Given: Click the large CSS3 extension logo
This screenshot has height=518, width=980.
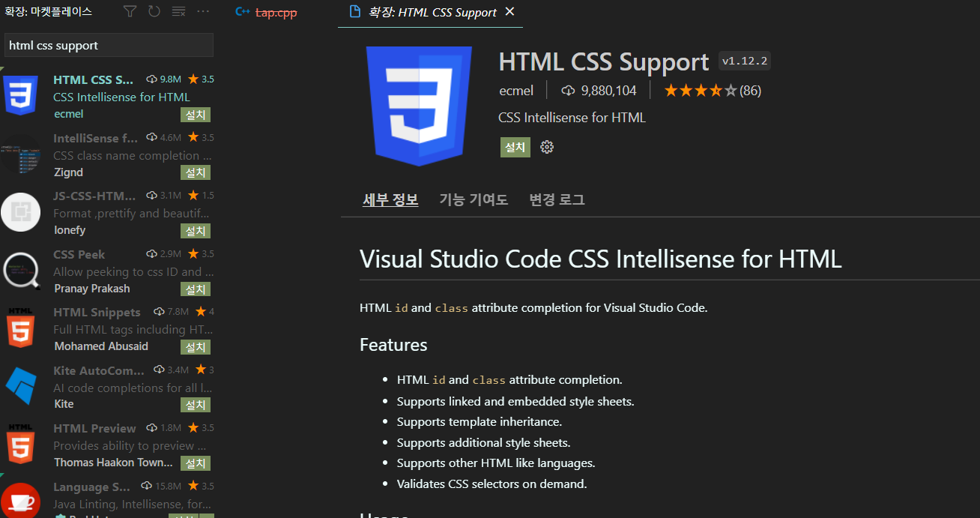Looking at the screenshot, I should coord(419,106).
